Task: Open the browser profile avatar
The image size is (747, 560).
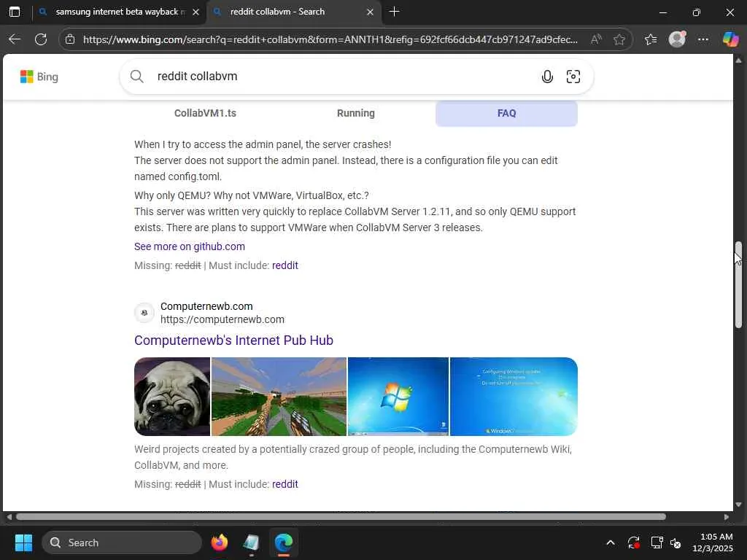Action: pos(677,39)
